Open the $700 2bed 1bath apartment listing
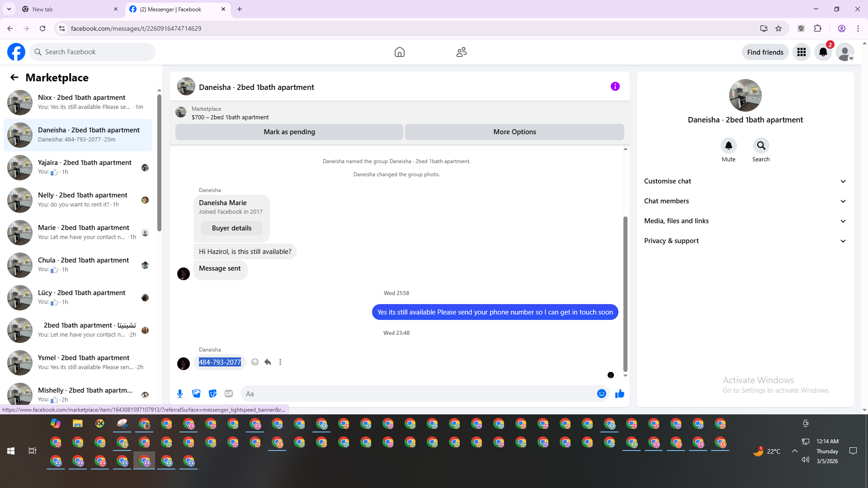 coord(230,117)
